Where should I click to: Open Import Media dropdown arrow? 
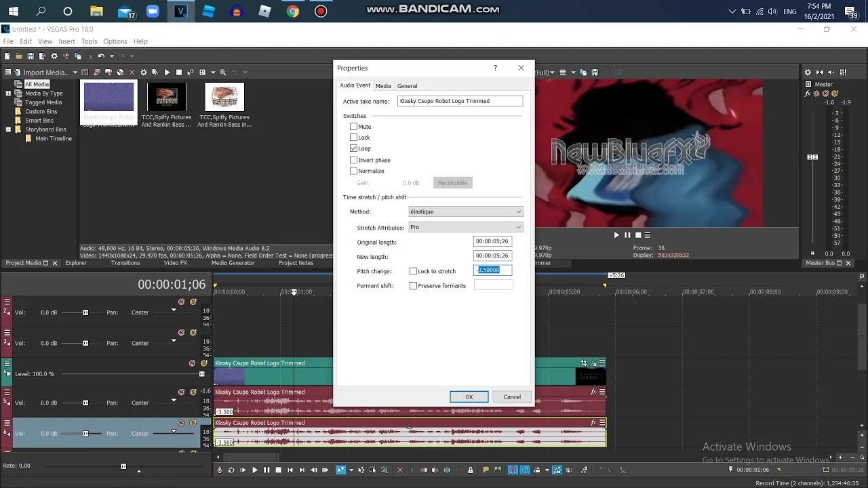pos(75,73)
